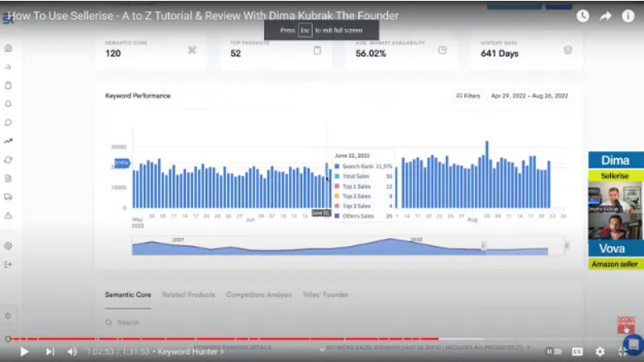Viewport: 644px width, 362px height.
Task: Open the notifications bell in sidebar
Action: 8,103
